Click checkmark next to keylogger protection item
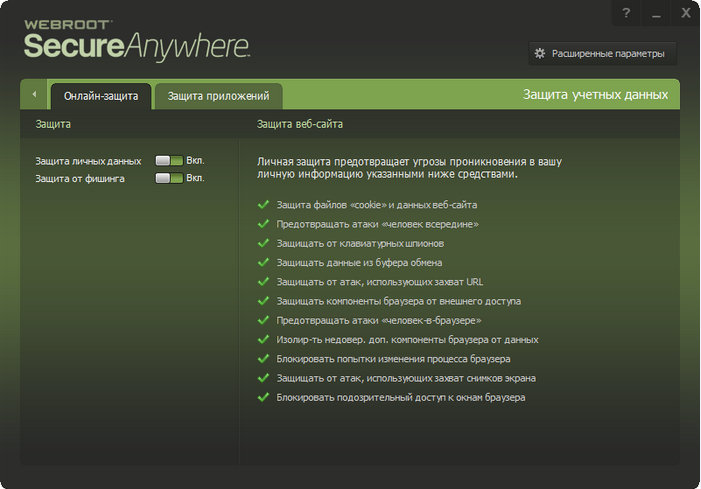The image size is (701, 489). click(263, 243)
